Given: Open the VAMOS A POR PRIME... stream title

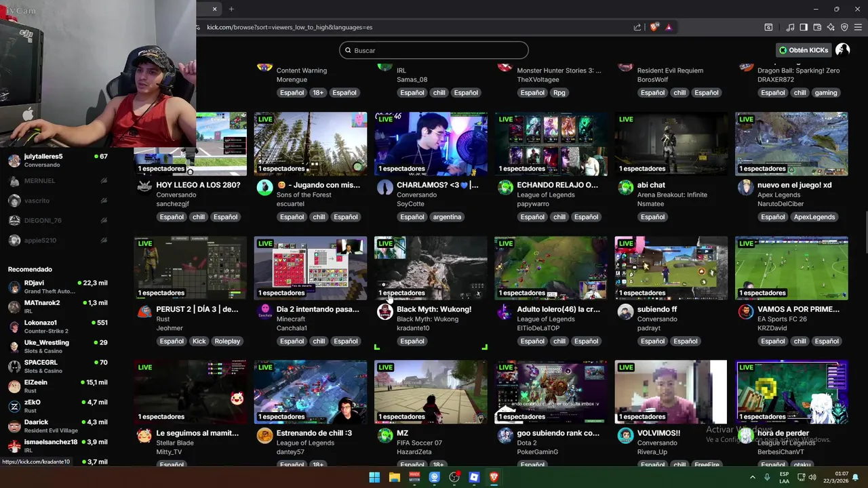Looking at the screenshot, I should (798, 309).
